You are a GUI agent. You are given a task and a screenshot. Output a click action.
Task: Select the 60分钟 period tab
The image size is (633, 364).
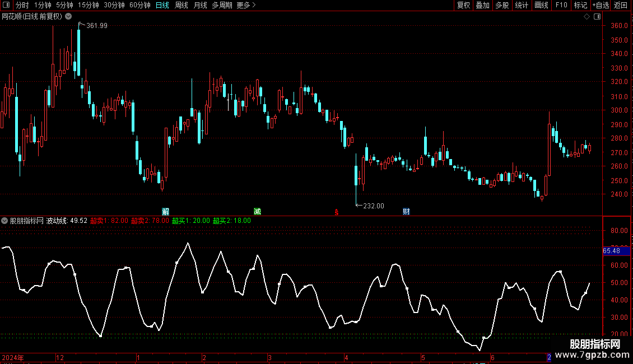(139, 5)
